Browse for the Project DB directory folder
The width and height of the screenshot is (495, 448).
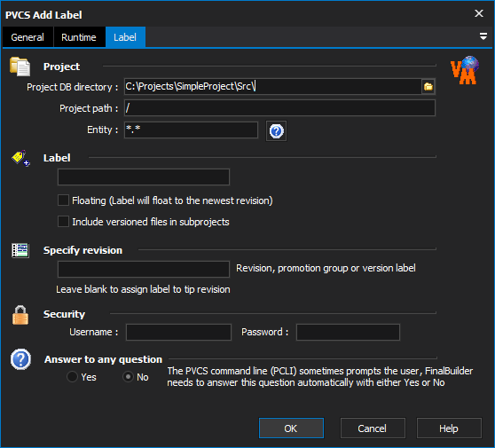[x=428, y=87]
